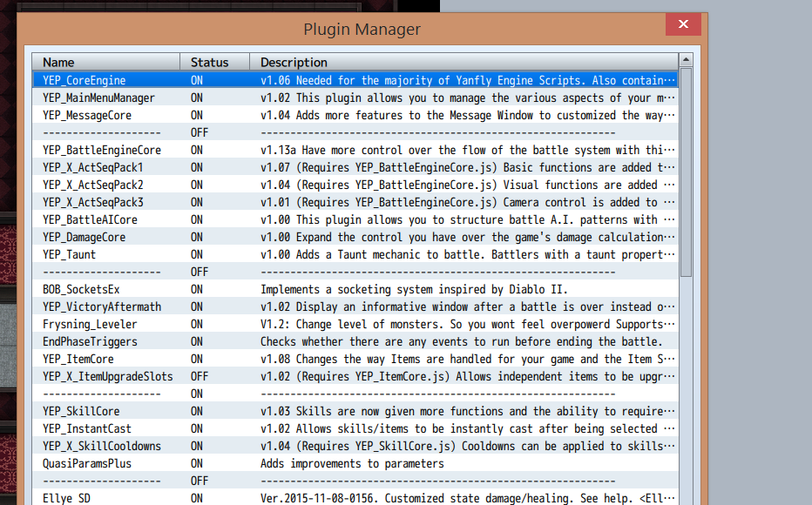Image resolution: width=812 pixels, height=505 pixels.
Task: Click the ON status of YEP_CoreEngine
Action: pyautogui.click(x=197, y=80)
